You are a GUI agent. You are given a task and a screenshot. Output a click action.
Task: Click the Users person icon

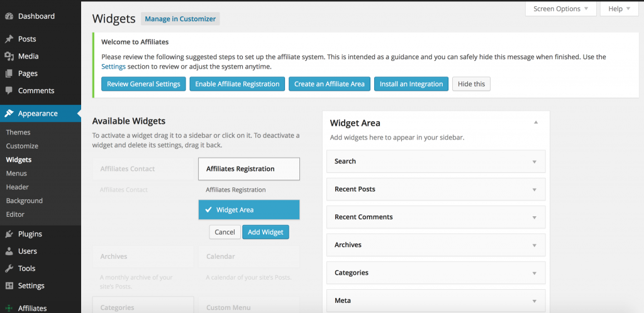9,251
